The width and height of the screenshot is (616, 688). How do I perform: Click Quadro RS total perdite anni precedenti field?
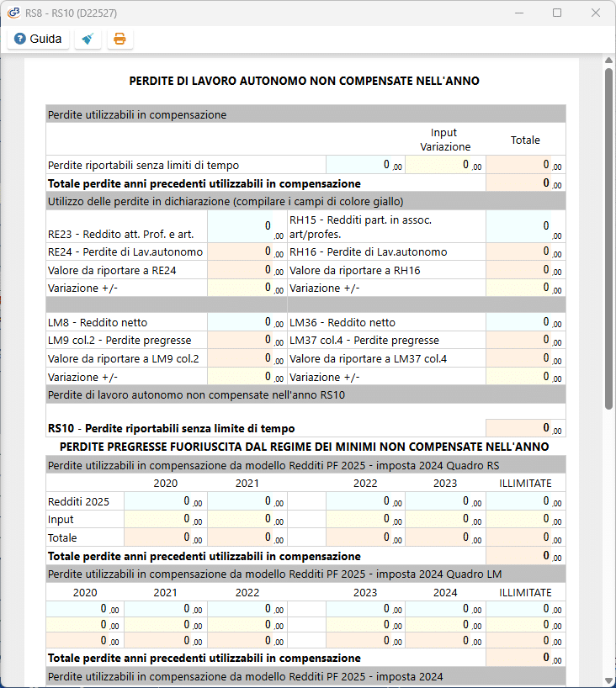point(526,556)
